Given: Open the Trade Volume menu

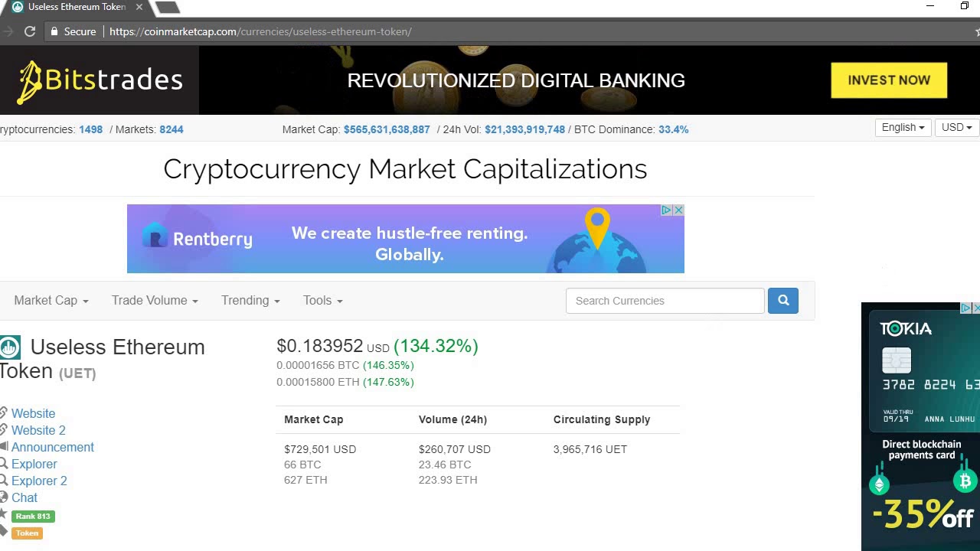Looking at the screenshot, I should (x=155, y=301).
